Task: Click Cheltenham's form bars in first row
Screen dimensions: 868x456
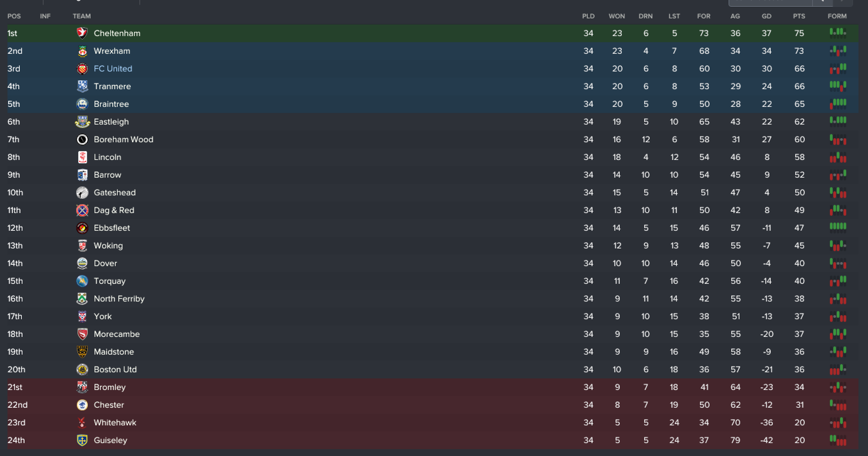Action: tap(838, 32)
